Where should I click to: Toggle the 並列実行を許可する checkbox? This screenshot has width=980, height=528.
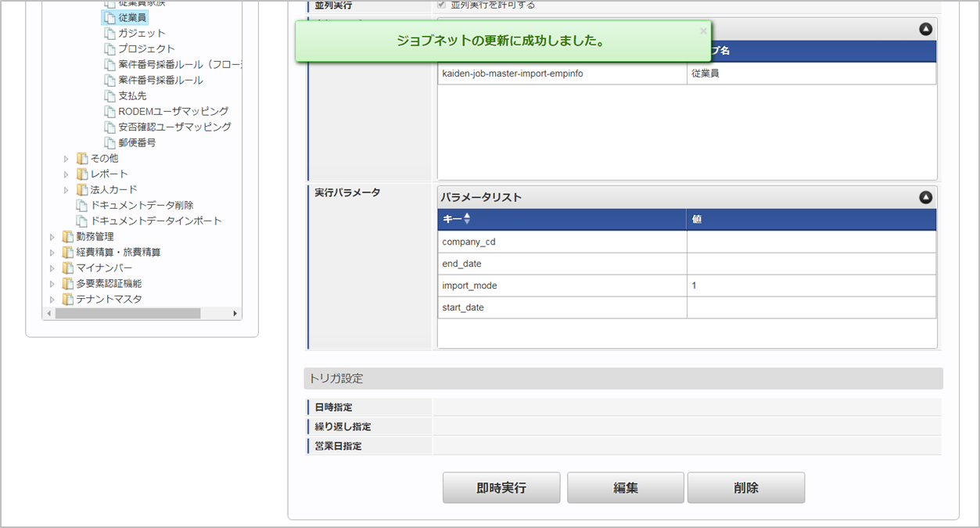coord(442,5)
